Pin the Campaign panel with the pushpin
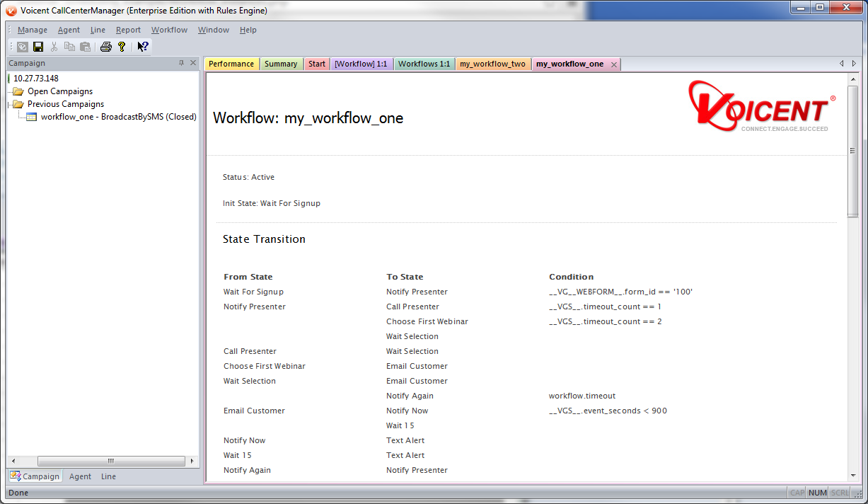The height and width of the screenshot is (504, 868). click(x=181, y=63)
